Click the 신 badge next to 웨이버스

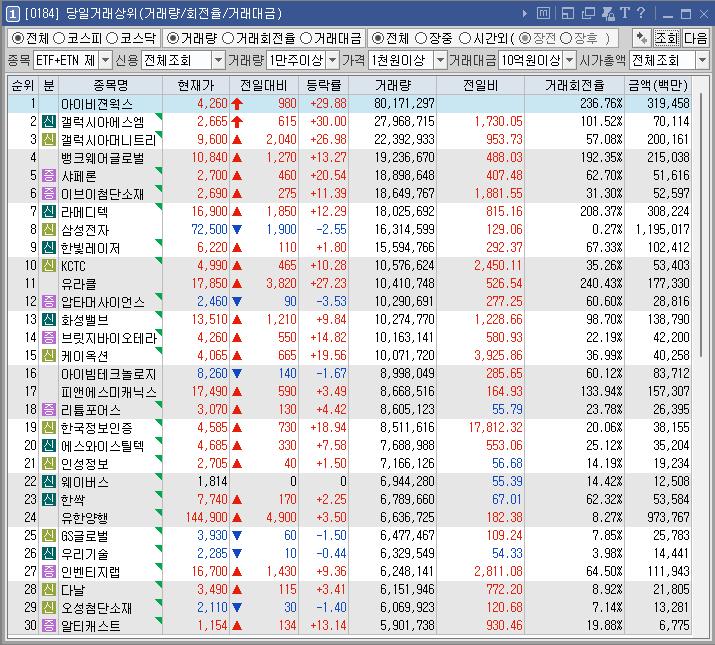pyautogui.click(x=49, y=482)
